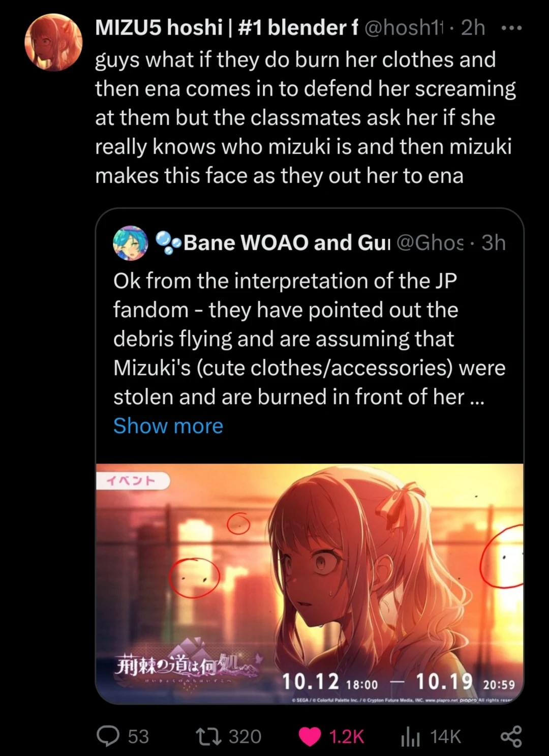The height and width of the screenshot is (756, 549).
Task: Open MIZU5 hoshi's profile avatar
Action: point(53,42)
